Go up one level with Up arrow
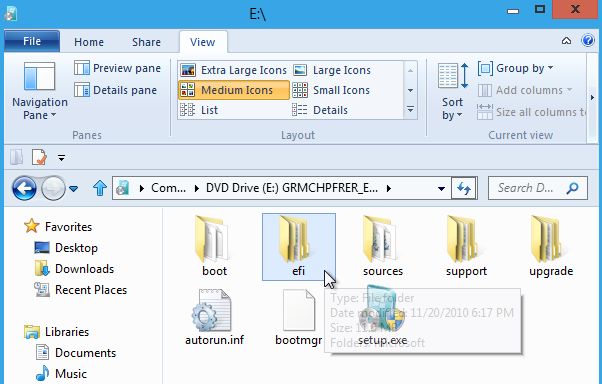602x384 pixels. 100,188
